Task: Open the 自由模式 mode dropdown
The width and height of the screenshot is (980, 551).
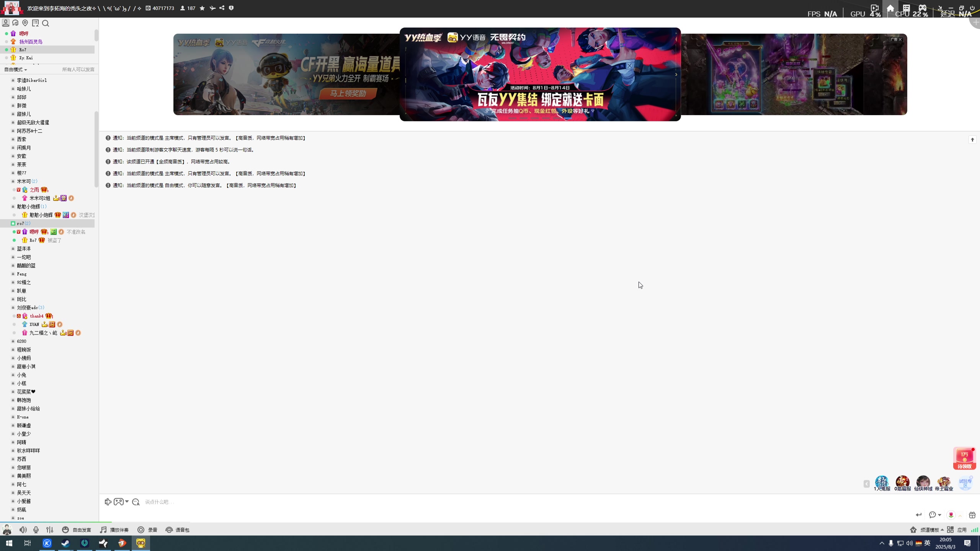Action: 16,69
